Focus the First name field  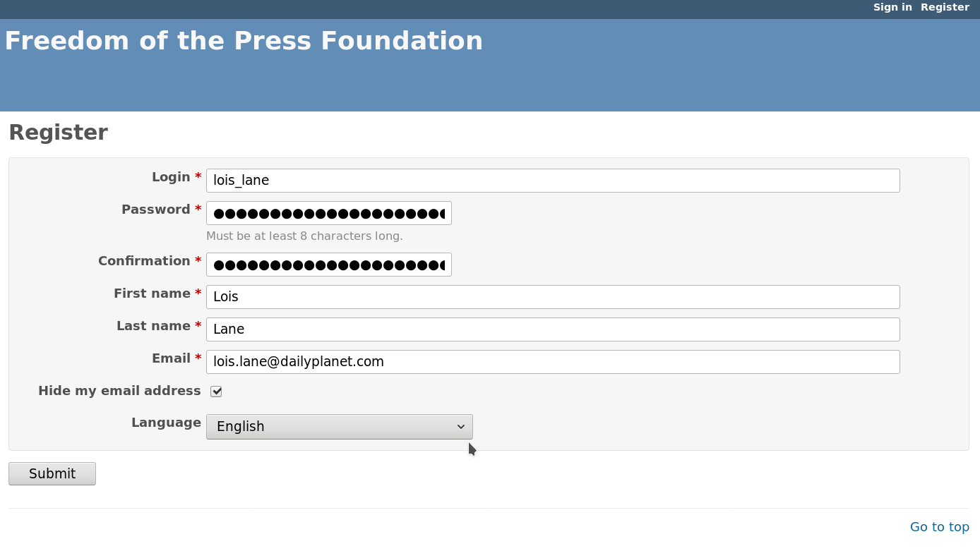553,297
